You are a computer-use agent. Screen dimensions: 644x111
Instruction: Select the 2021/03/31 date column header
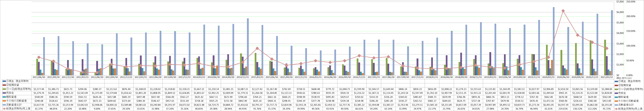pos(607,77)
